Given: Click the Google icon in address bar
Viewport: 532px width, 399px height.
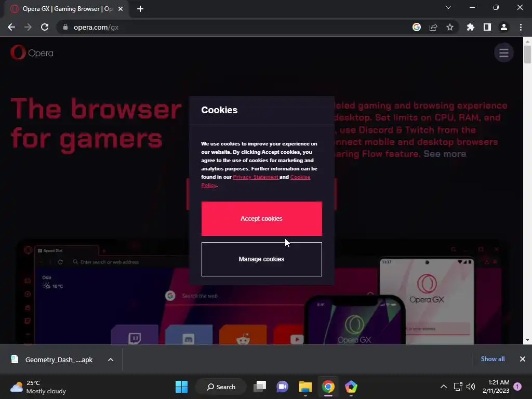Looking at the screenshot, I should click(417, 27).
